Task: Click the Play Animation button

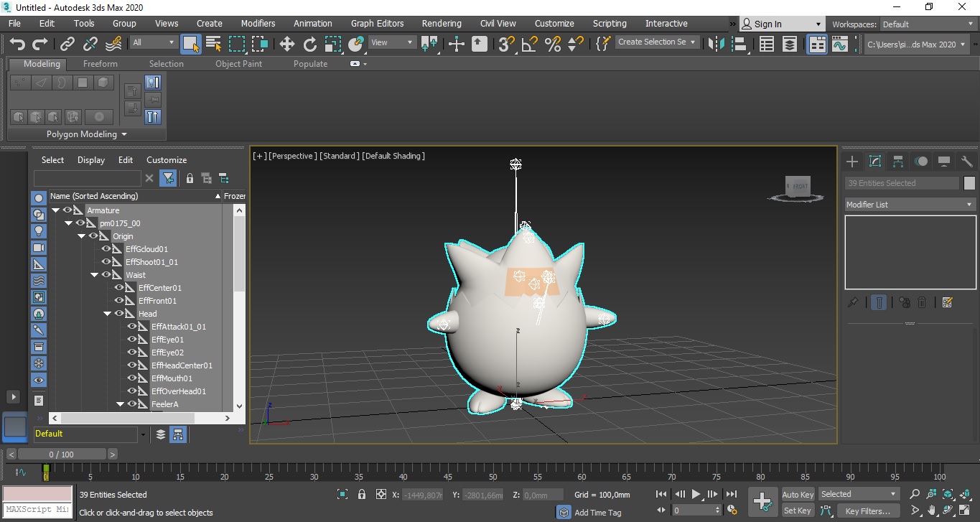Action: [x=696, y=494]
